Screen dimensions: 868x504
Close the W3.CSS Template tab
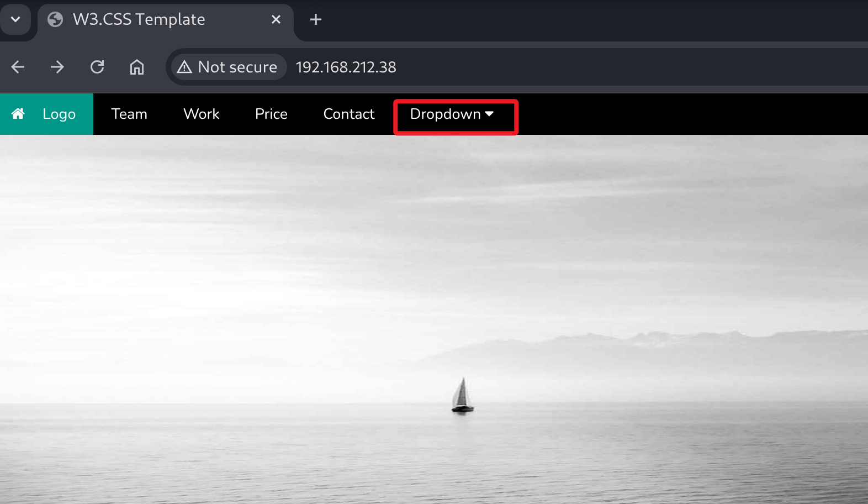(x=276, y=20)
